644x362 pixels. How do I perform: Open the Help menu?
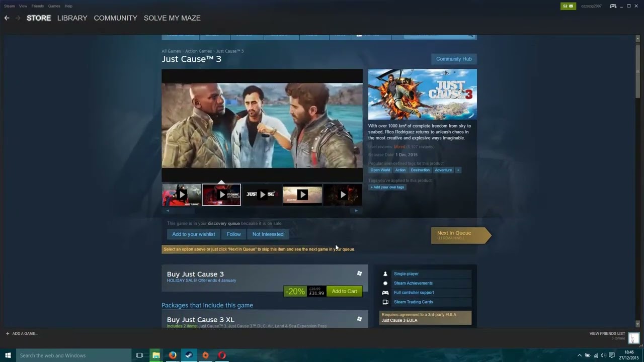68,6
